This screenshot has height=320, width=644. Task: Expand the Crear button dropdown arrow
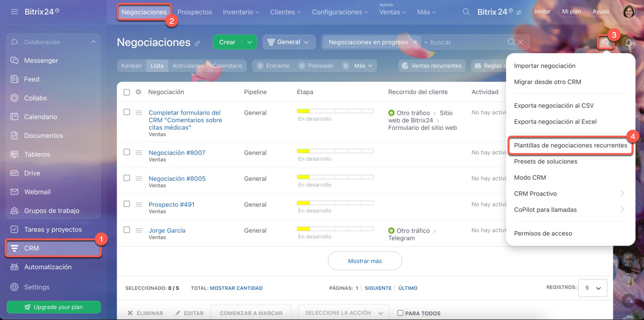pyautogui.click(x=250, y=42)
